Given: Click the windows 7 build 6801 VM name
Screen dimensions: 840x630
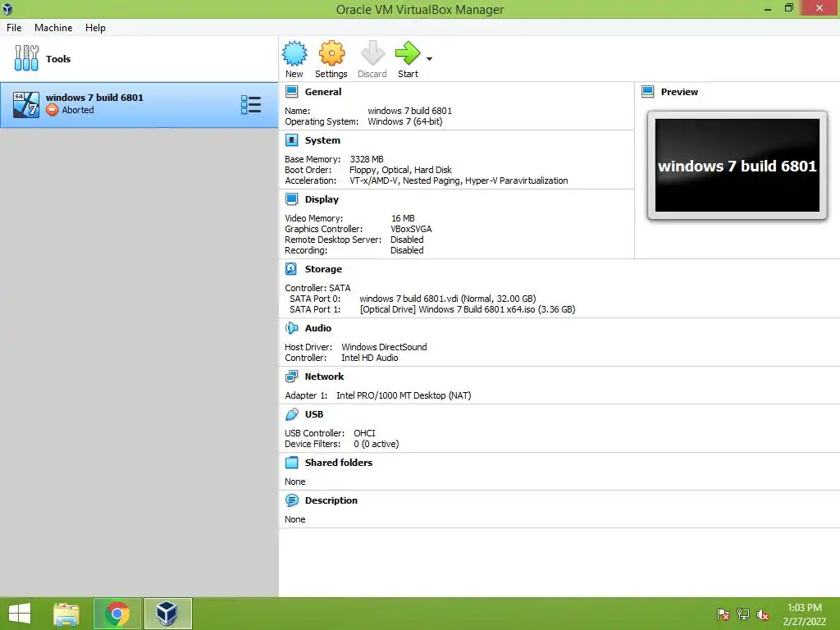Looking at the screenshot, I should point(94,98).
